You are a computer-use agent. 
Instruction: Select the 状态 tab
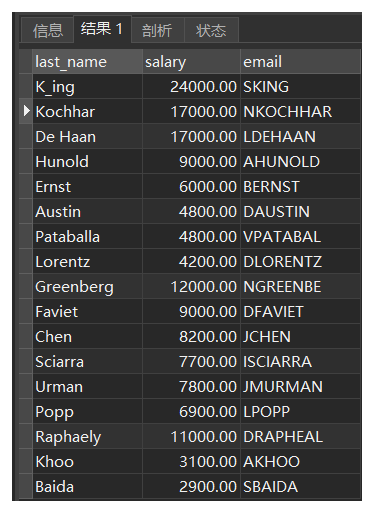click(211, 30)
